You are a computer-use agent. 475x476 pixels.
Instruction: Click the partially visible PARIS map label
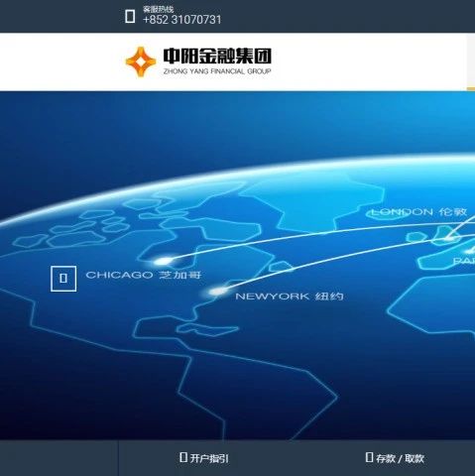coord(464,261)
